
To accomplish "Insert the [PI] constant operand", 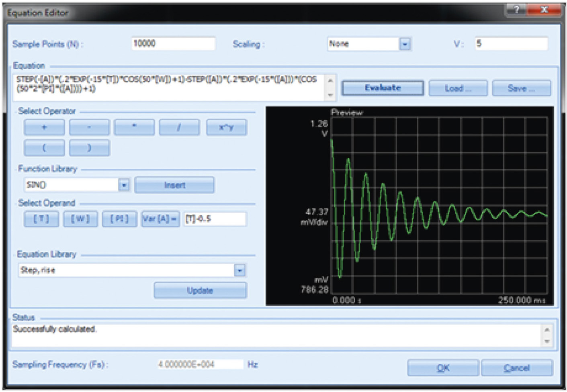I will click(x=119, y=219).
